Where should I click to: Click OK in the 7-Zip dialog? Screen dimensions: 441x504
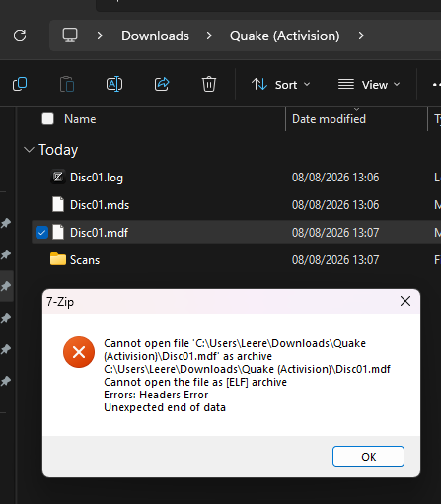click(x=368, y=457)
